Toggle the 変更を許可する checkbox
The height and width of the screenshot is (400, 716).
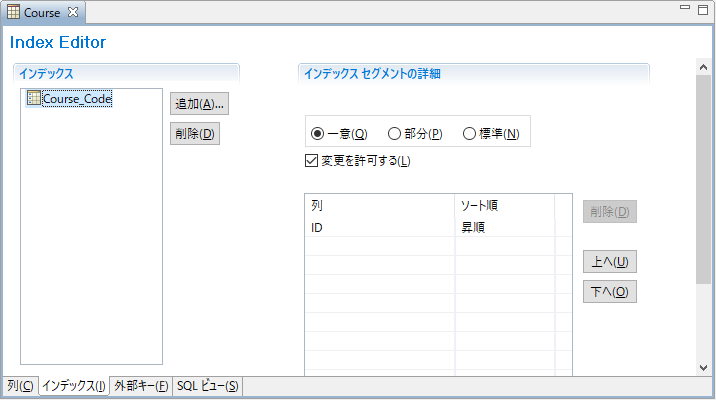(311, 160)
